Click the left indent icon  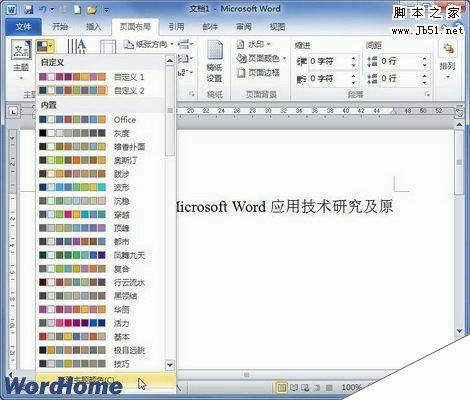301,61
